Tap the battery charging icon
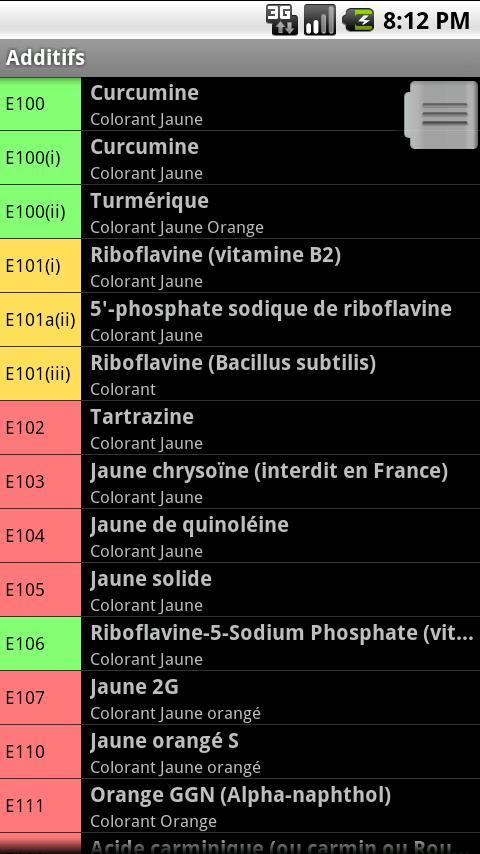 pyautogui.click(x=359, y=20)
